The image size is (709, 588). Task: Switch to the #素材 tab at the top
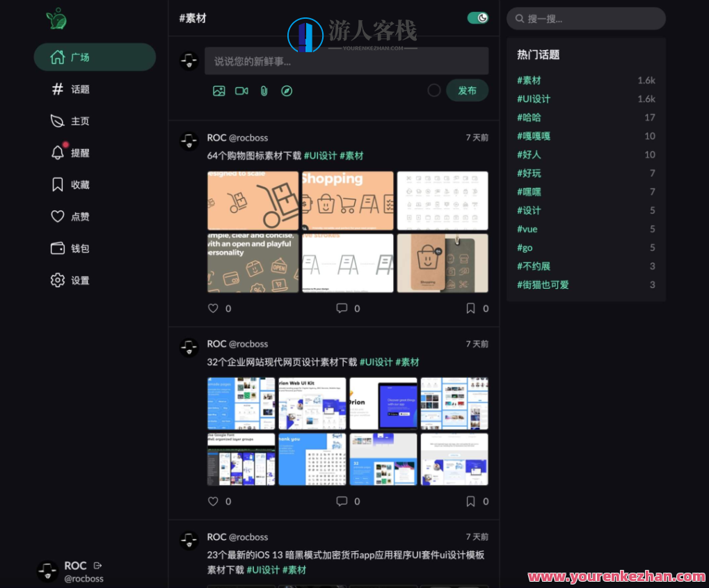click(x=193, y=19)
